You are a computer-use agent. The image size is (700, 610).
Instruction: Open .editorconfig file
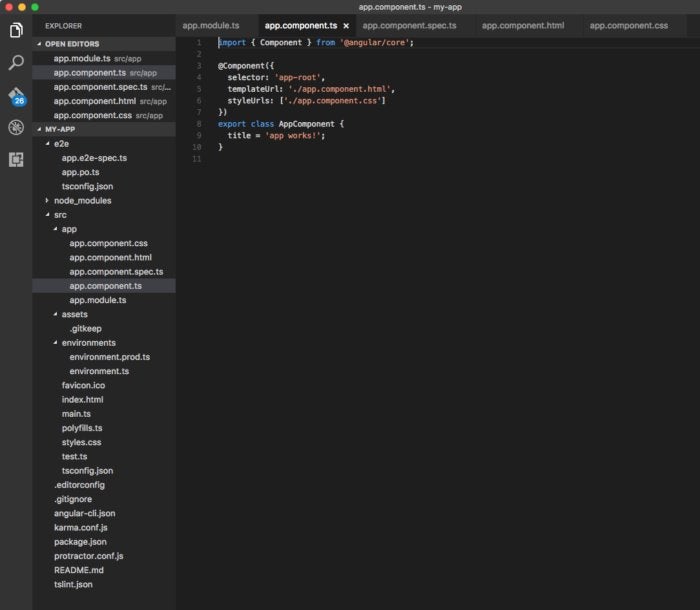coord(104,485)
